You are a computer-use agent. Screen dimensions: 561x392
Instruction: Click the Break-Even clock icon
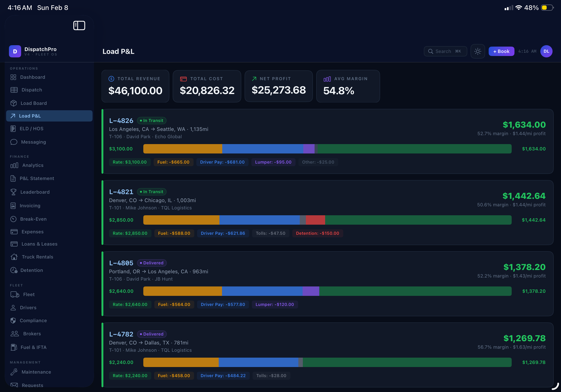coord(14,219)
